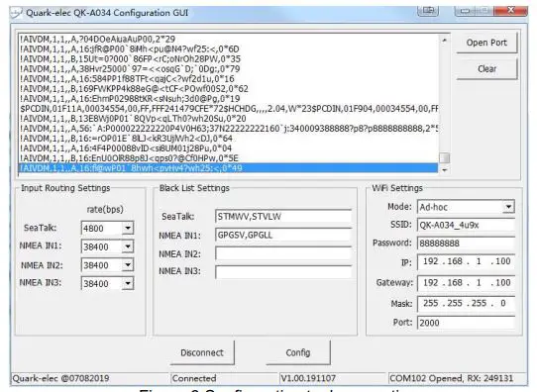Edit the SSID field QK-A034_4u9x
This screenshot has height=392, width=537.
pos(466,225)
